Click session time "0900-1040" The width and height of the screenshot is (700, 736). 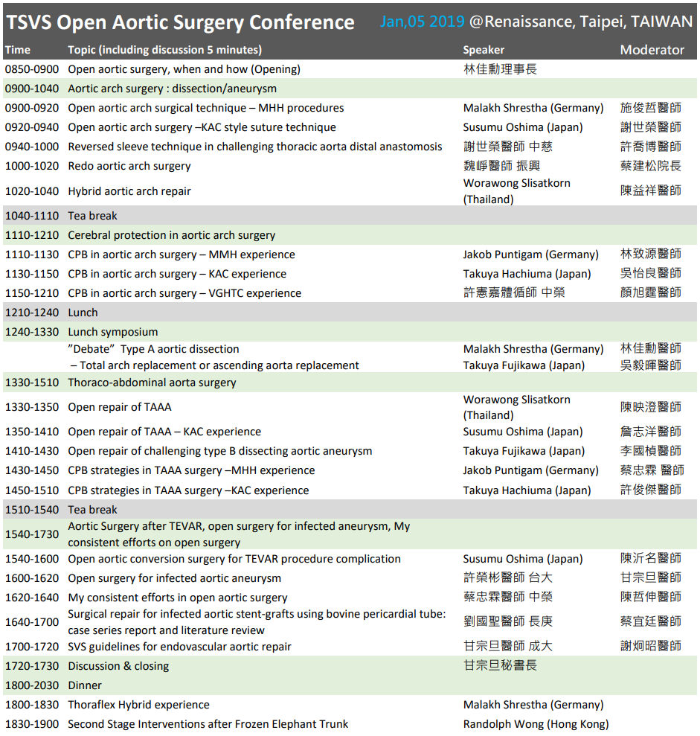click(x=32, y=89)
